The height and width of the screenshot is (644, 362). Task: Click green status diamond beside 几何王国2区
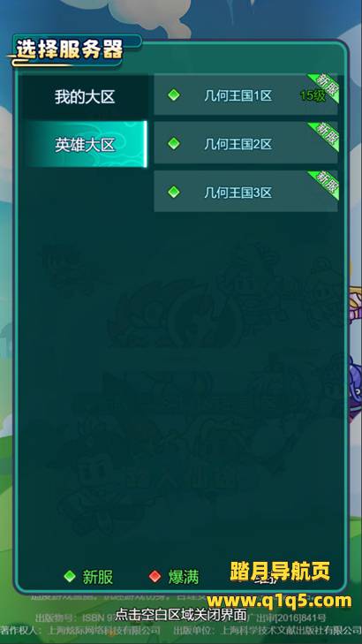(x=174, y=144)
